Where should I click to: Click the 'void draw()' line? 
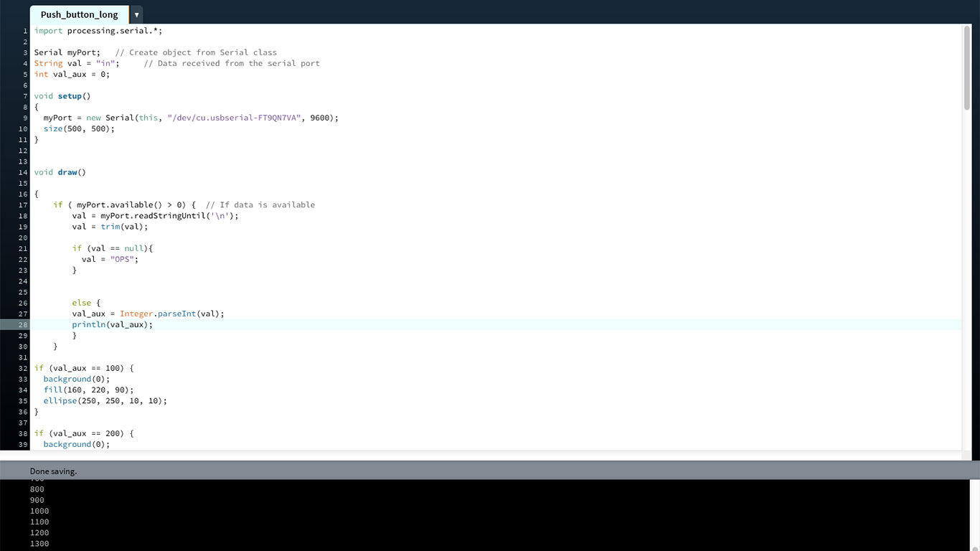60,172
